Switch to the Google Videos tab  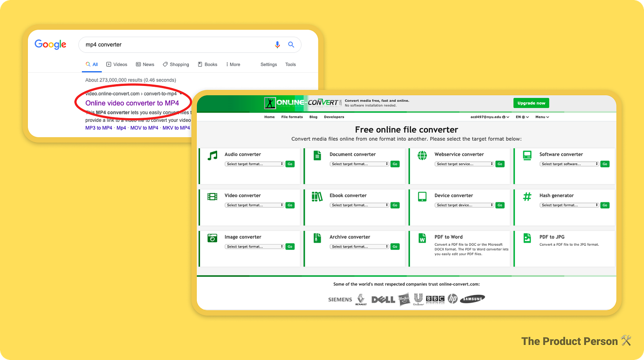pos(117,65)
